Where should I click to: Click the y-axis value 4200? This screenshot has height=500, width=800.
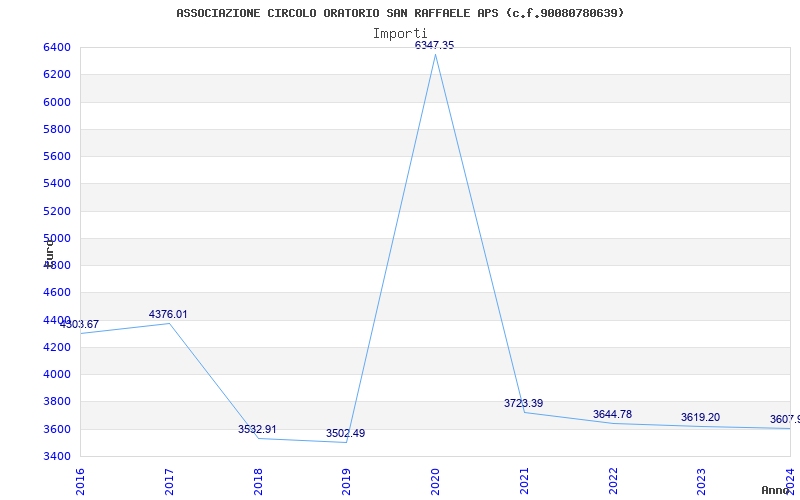pyautogui.click(x=57, y=347)
